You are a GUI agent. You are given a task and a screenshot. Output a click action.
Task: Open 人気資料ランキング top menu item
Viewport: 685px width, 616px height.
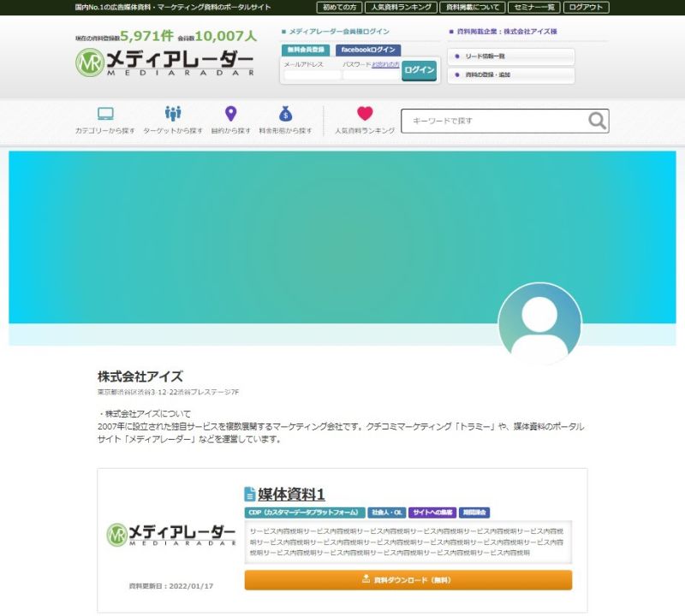pos(401,8)
